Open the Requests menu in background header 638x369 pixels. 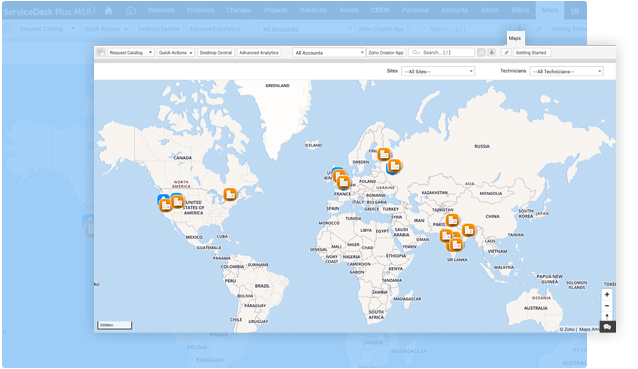coord(161,10)
